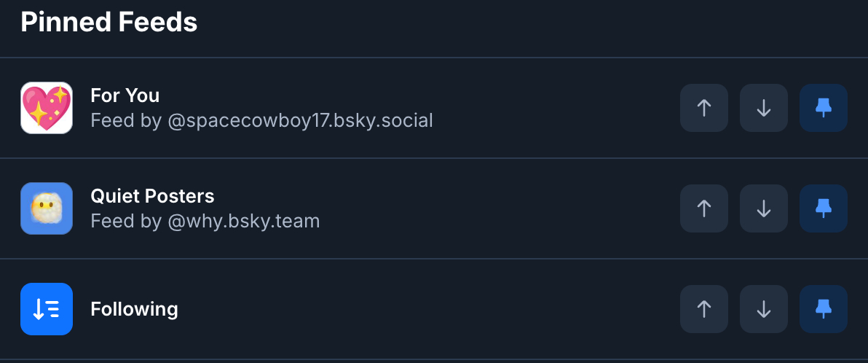Click the sparkling heart For You feed avatar

pos(47,108)
